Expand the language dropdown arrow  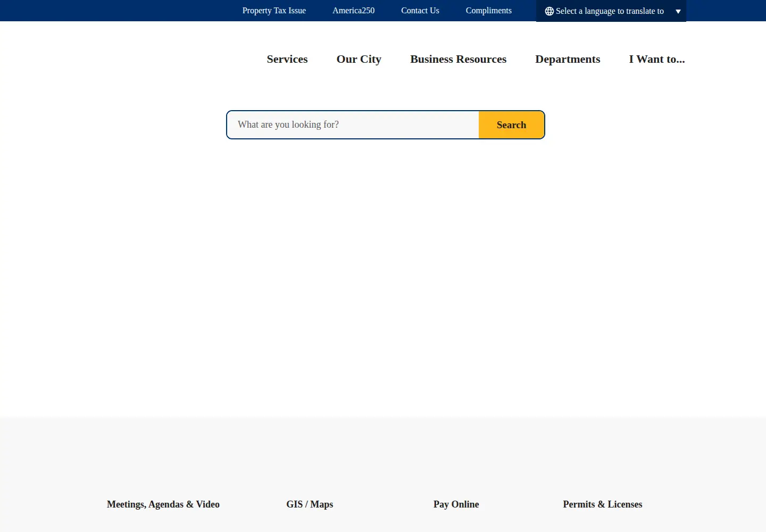tap(678, 11)
